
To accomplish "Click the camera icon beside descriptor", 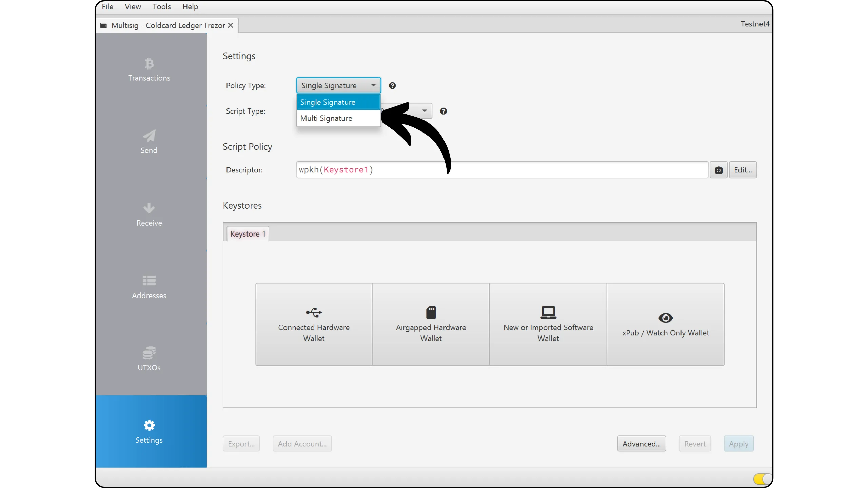I will tap(718, 170).
